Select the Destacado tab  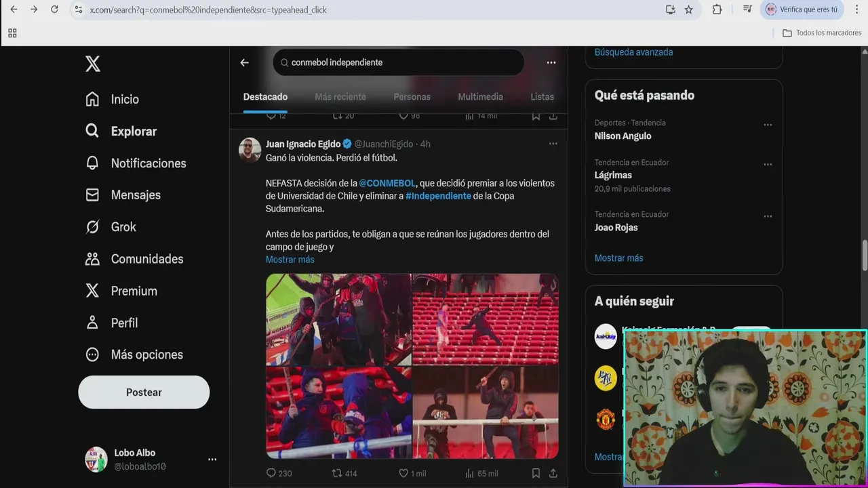coord(265,97)
